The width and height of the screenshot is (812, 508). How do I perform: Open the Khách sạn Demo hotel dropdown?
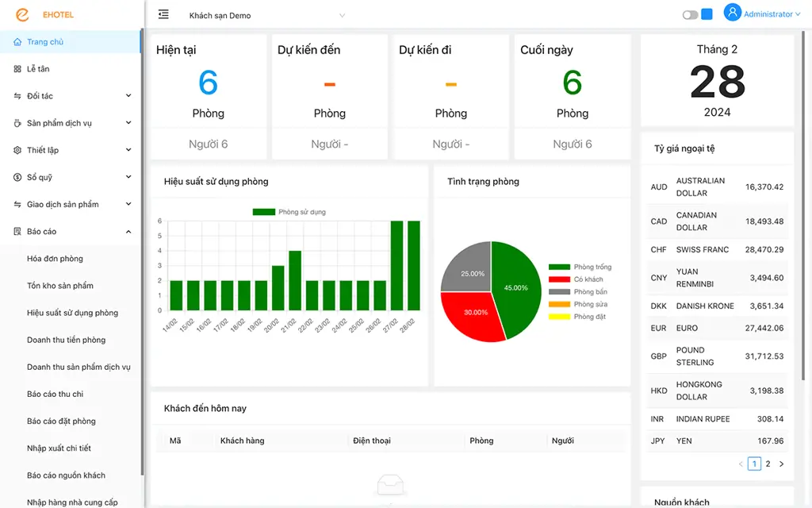click(266, 16)
